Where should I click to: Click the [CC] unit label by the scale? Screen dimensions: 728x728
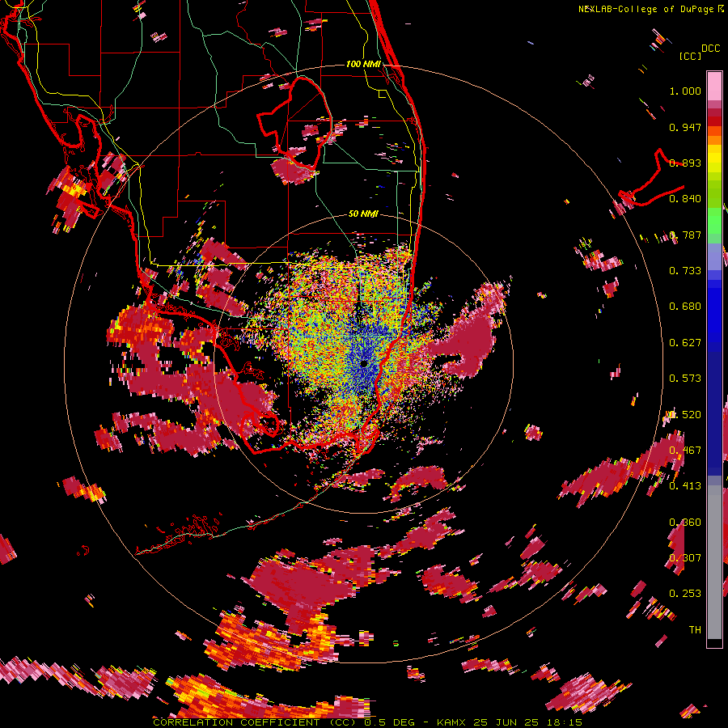click(x=691, y=56)
